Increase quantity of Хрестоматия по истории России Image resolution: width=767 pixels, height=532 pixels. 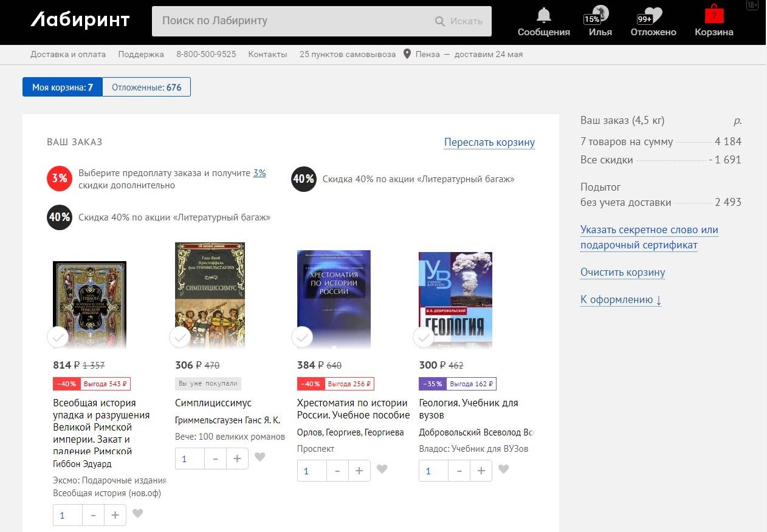[359, 471]
